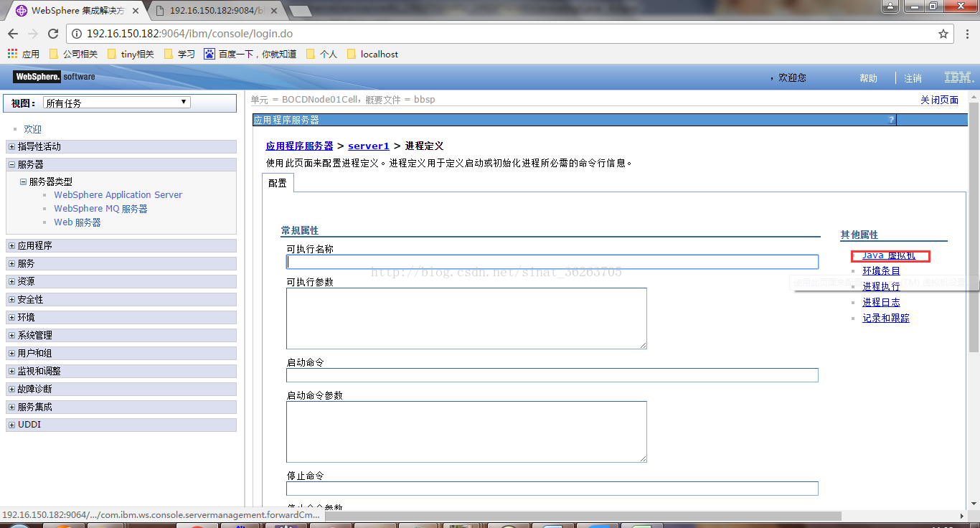
Task: Close the WebSphere 集成解决方 browser tab
Action: (x=136, y=11)
